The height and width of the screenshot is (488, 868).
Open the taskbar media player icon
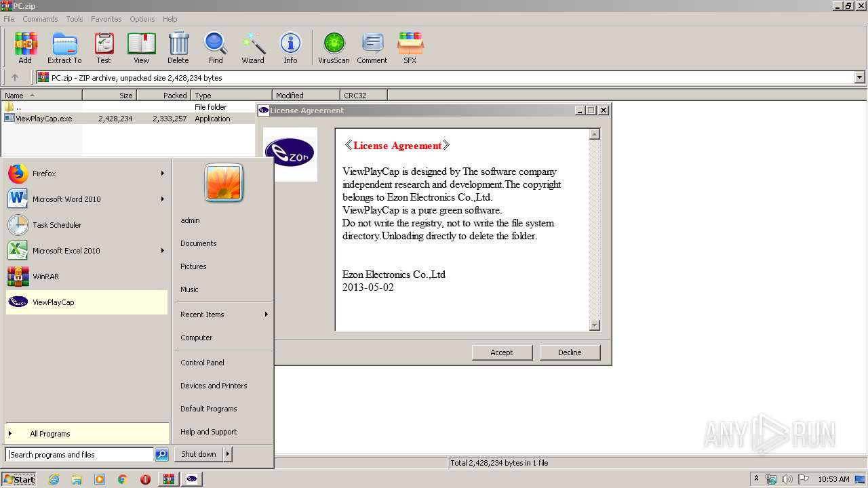coord(100,479)
